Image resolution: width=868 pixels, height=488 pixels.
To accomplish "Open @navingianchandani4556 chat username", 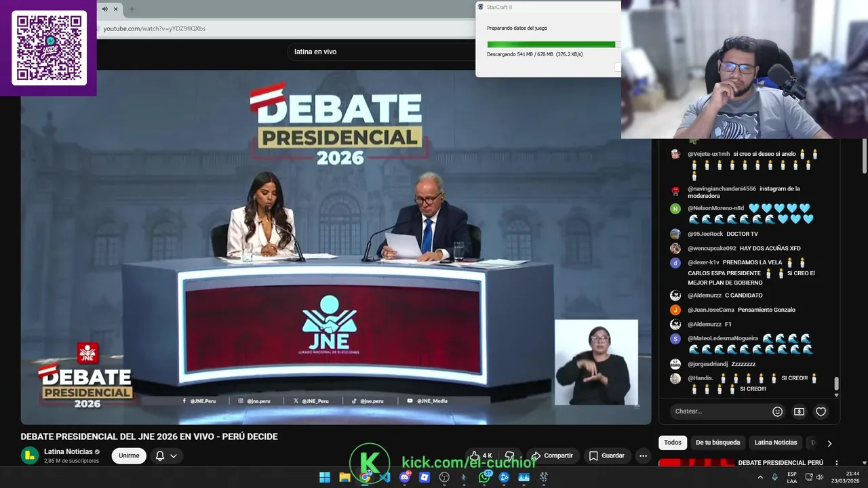I will point(722,188).
